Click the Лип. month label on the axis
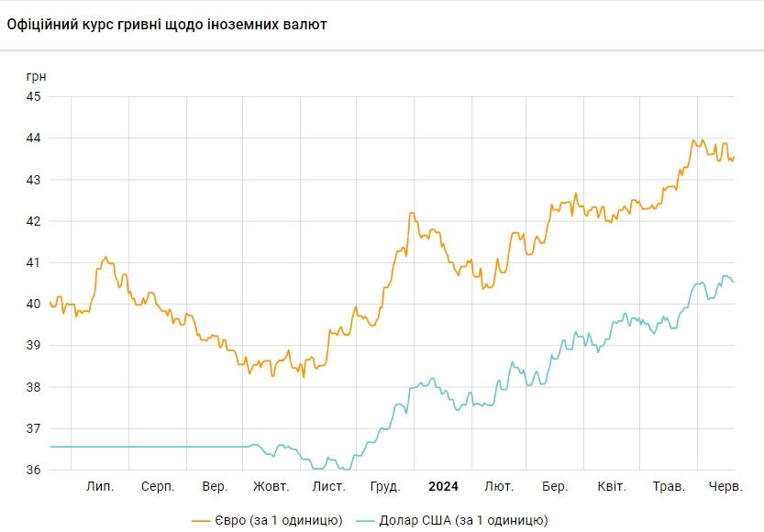 [100, 486]
